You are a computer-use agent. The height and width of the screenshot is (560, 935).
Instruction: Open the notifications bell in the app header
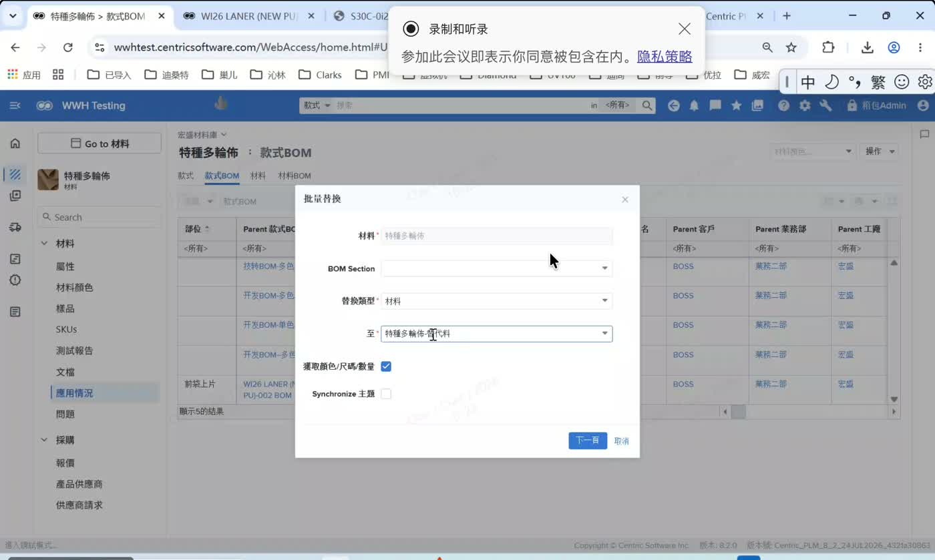[695, 105]
